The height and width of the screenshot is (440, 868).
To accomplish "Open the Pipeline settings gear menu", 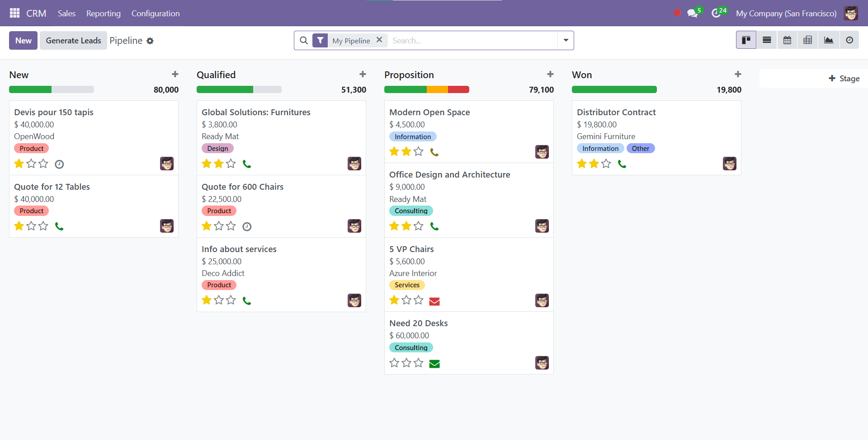I will (x=151, y=41).
